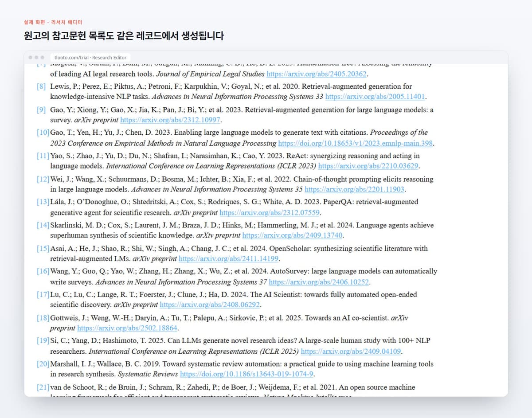Image resolution: width=532 pixels, height=418 pixels.
Task: Open arxiv.org/abs/2411.14199 OpenScholar link
Action: pos(229,258)
